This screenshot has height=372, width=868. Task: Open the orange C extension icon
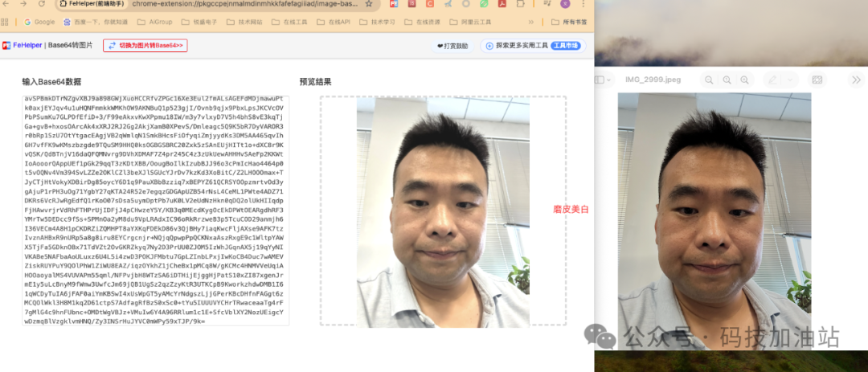(x=429, y=4)
